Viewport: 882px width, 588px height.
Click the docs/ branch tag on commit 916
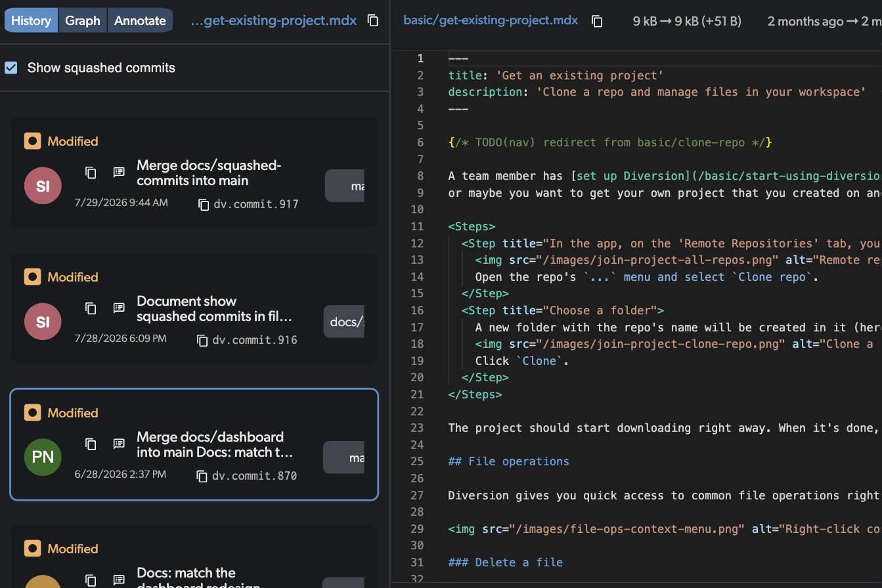344,322
